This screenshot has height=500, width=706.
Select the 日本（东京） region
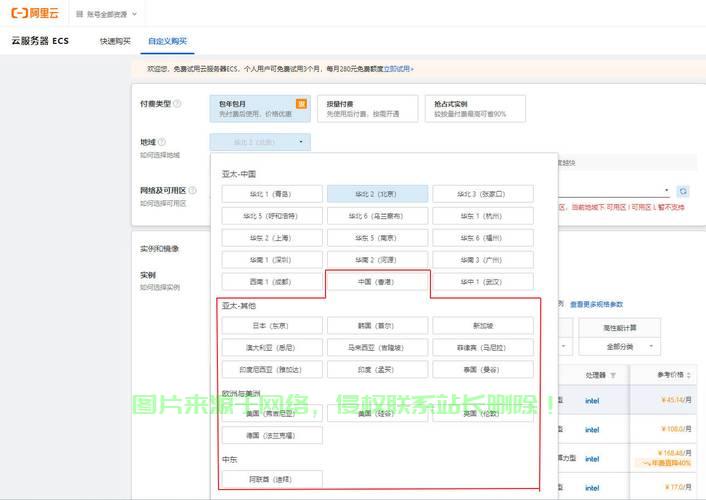click(272, 326)
